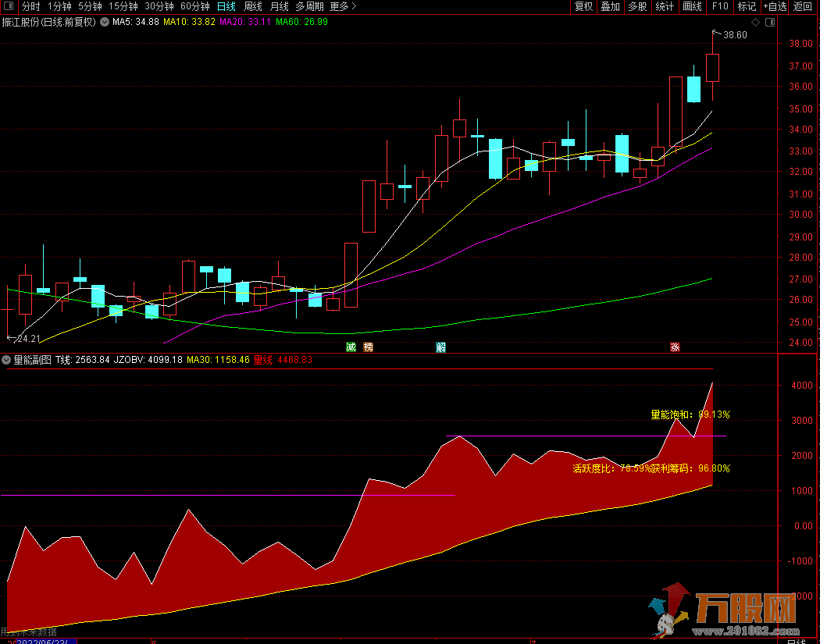Click the T线: 2563.84 value
Viewport: 820px width, 644px height.
point(83,360)
